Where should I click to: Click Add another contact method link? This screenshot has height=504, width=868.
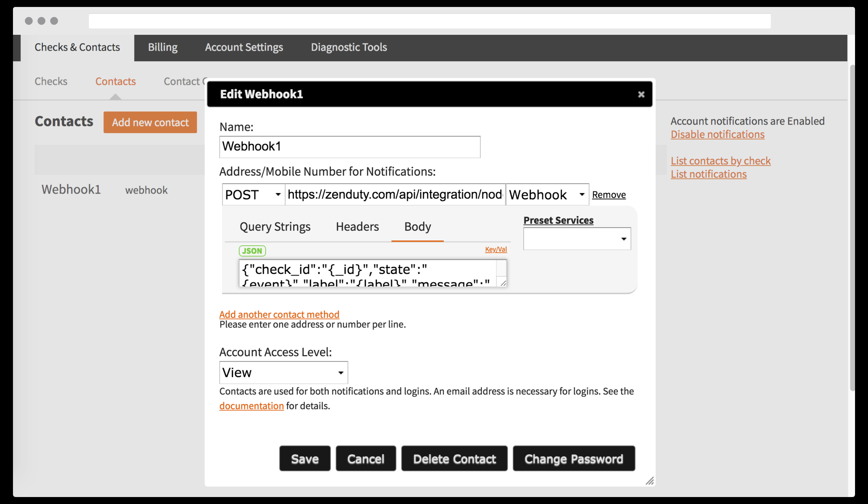[279, 314]
